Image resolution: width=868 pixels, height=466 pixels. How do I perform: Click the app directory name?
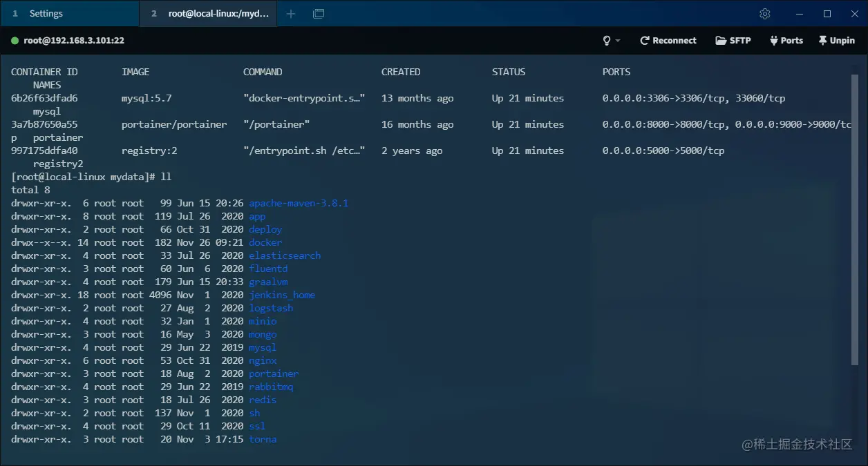coord(257,216)
